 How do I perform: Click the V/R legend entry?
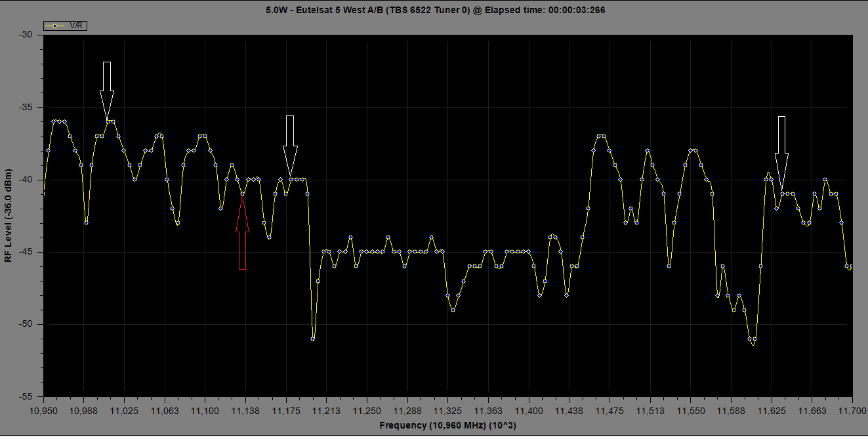coord(65,26)
